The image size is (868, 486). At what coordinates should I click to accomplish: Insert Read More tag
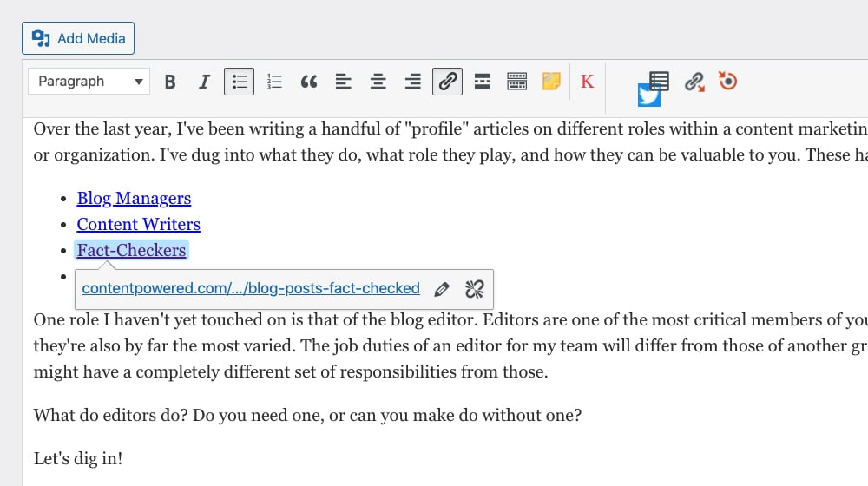coord(483,82)
